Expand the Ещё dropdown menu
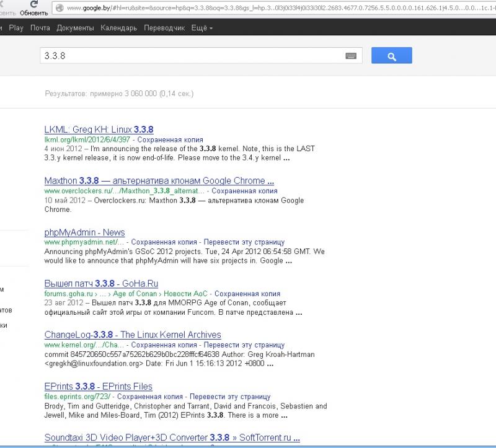The height and width of the screenshot is (448, 496). (x=202, y=28)
